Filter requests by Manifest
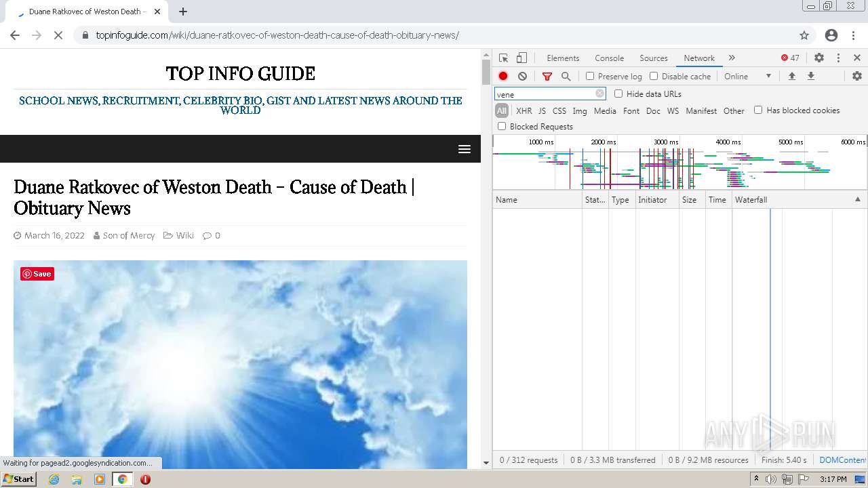The height and width of the screenshot is (488, 868). pyautogui.click(x=701, y=111)
